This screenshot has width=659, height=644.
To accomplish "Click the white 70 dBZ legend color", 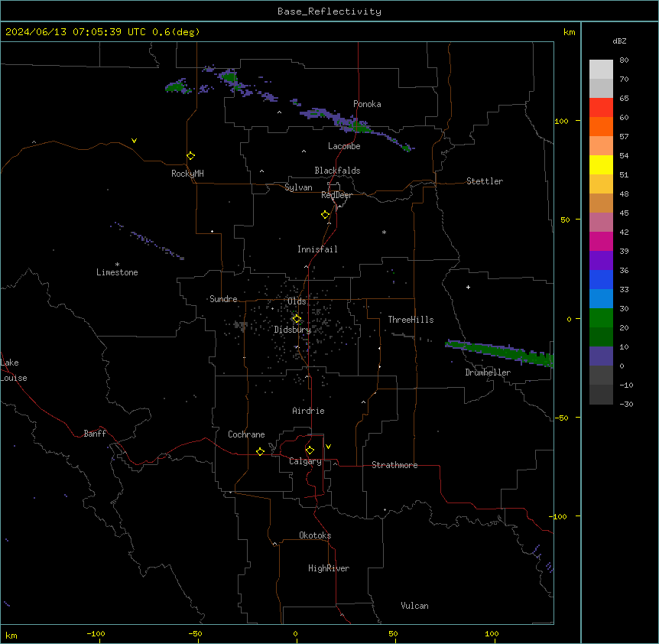I will pyautogui.click(x=601, y=70).
